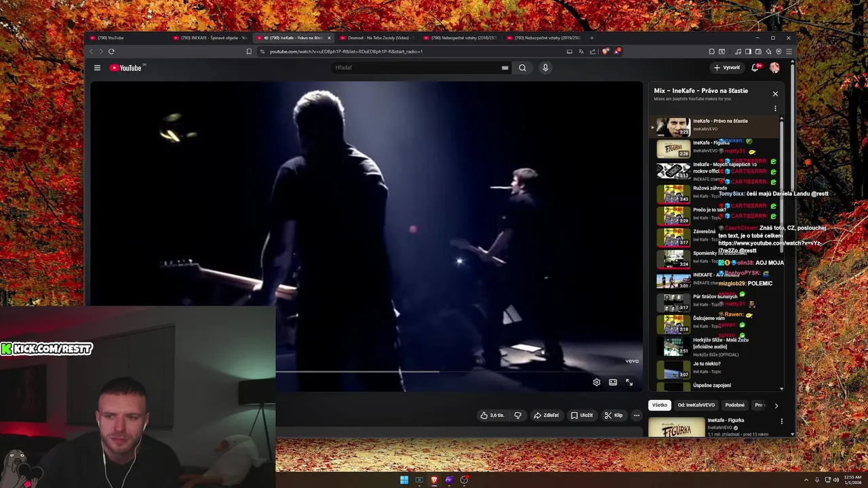Open the browser main hamburger menu
The width and height of the screenshot is (868, 488).
coord(789,52)
